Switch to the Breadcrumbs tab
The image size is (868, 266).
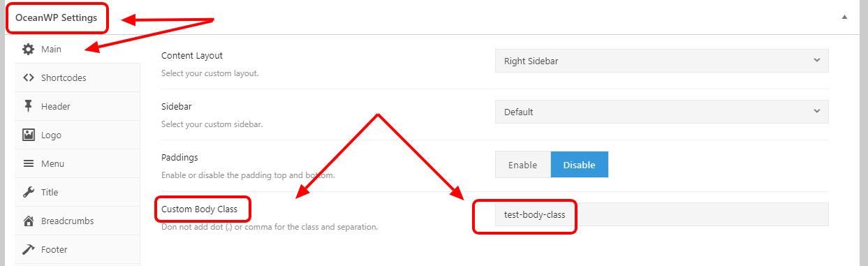tap(77, 221)
